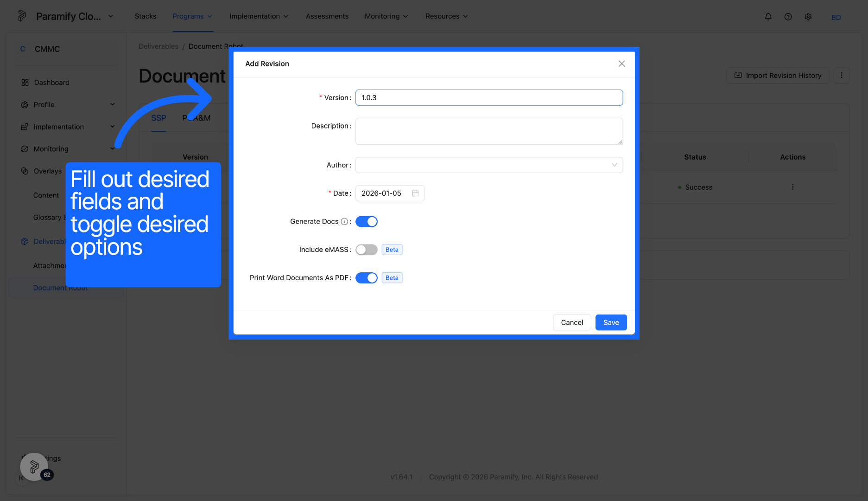Toggle Print Word Documents As PDF
Image resolution: width=868 pixels, height=501 pixels.
(x=367, y=278)
